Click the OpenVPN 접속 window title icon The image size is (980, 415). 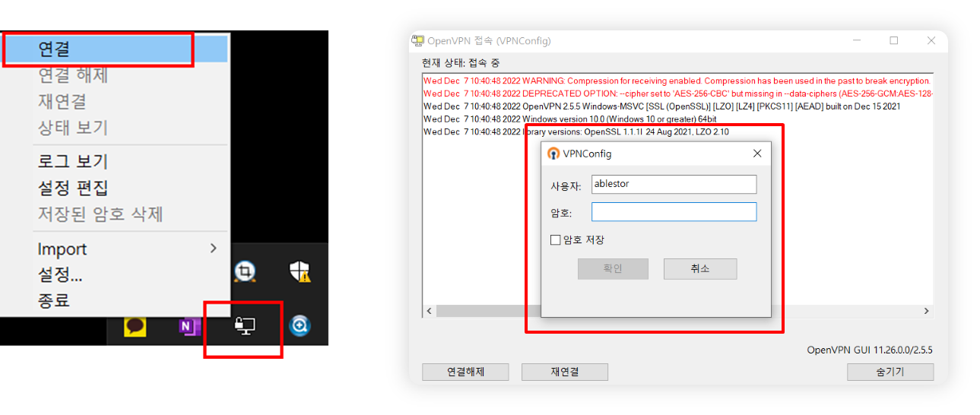(417, 41)
